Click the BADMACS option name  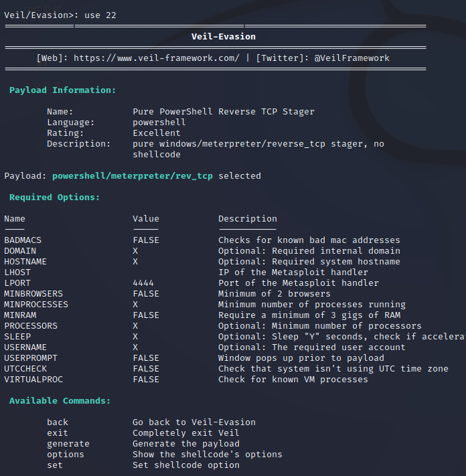pos(23,240)
